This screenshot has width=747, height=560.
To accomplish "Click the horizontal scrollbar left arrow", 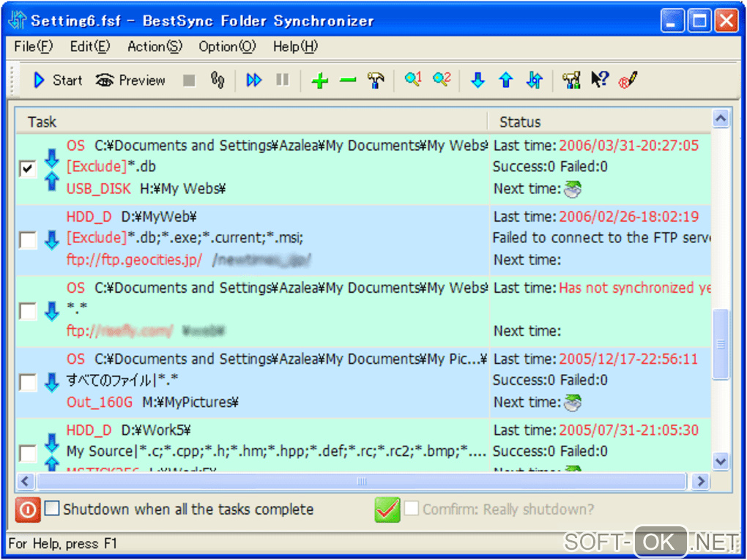I will point(25,481).
